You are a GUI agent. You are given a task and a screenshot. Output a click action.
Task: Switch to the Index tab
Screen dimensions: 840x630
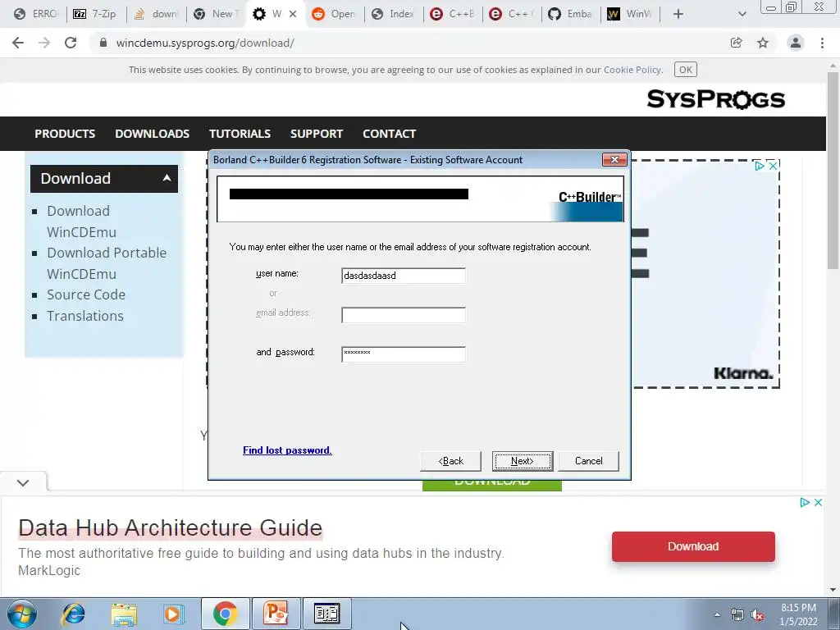[394, 14]
